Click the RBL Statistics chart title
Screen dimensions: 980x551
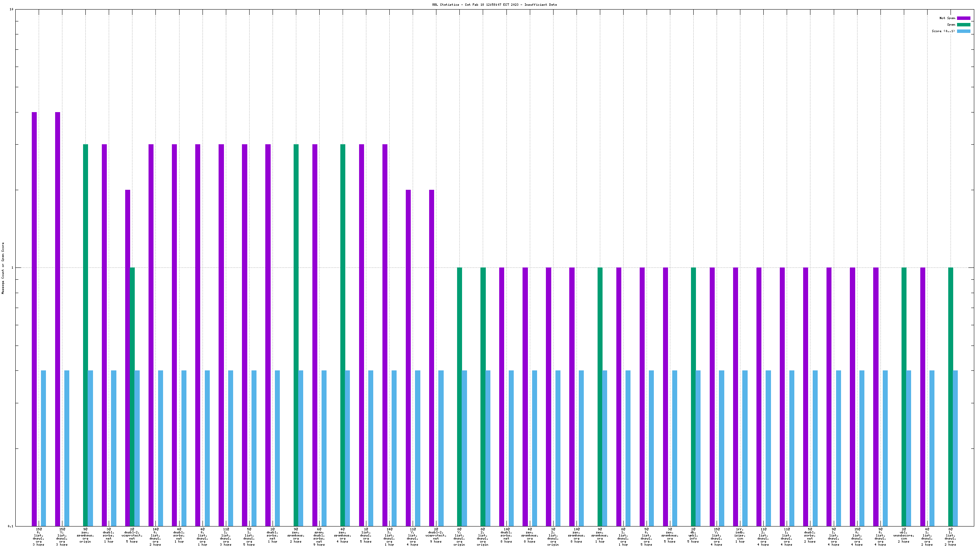494,5
